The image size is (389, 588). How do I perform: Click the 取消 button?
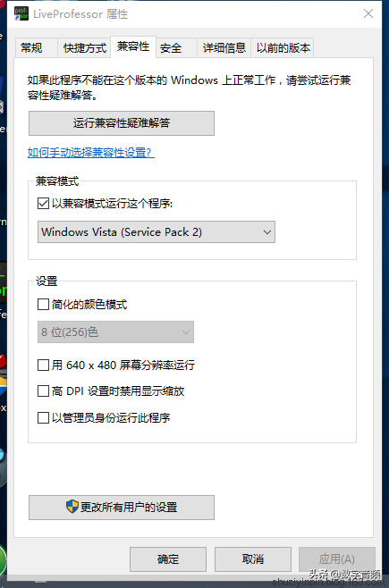(x=253, y=559)
